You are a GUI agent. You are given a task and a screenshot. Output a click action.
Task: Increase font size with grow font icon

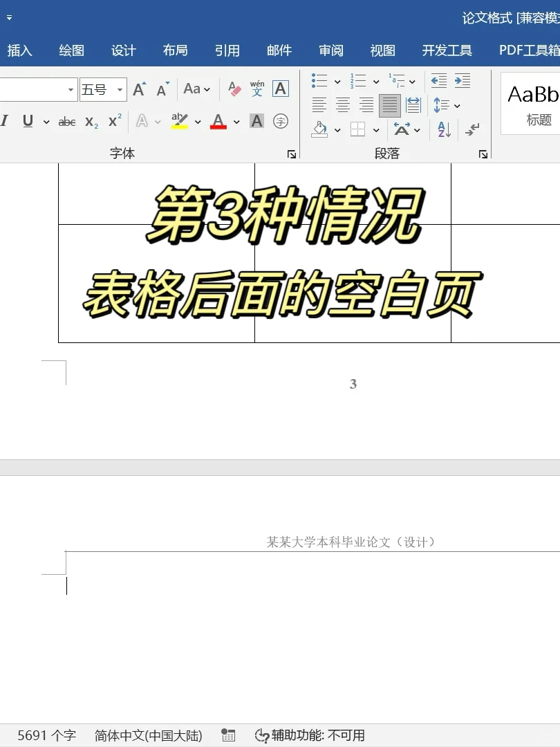[139, 89]
